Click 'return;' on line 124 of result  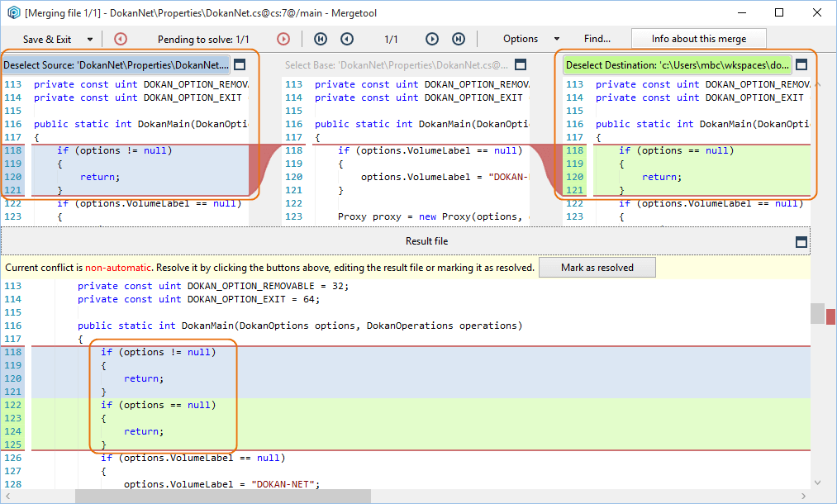point(144,431)
